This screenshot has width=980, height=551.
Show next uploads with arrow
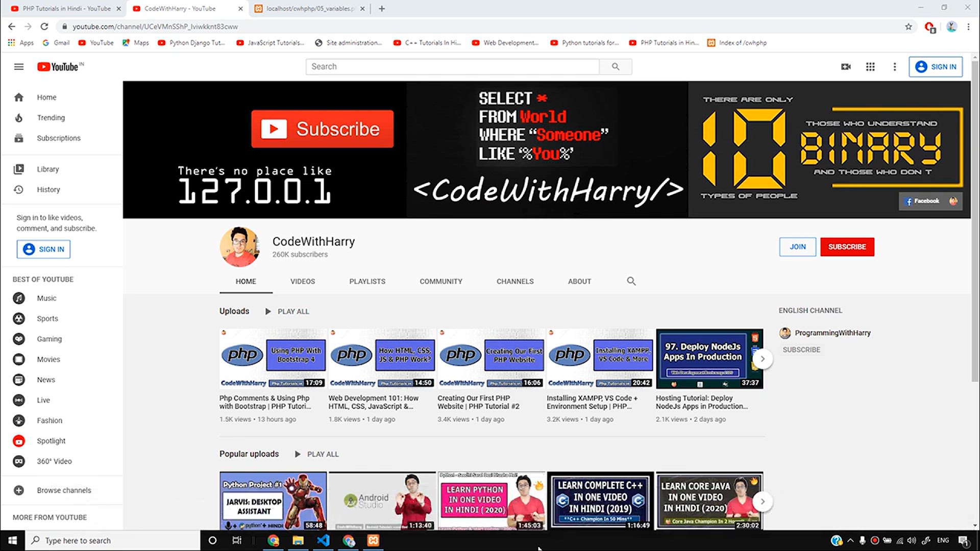point(763,359)
